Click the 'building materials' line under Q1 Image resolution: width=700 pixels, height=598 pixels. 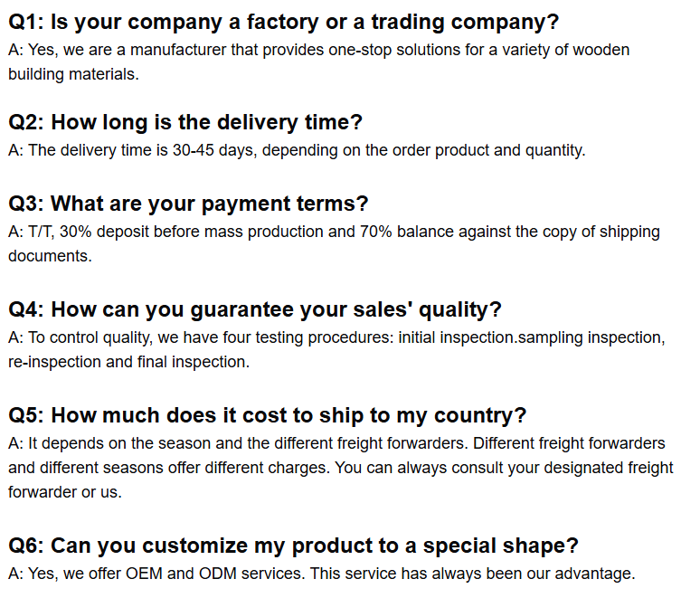pyautogui.click(x=73, y=74)
